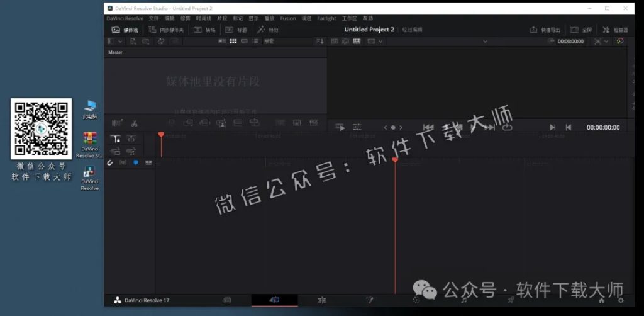The height and width of the screenshot is (316, 644).
Task: Click the ripple overwrite icon
Action: pyautogui.click(x=204, y=123)
